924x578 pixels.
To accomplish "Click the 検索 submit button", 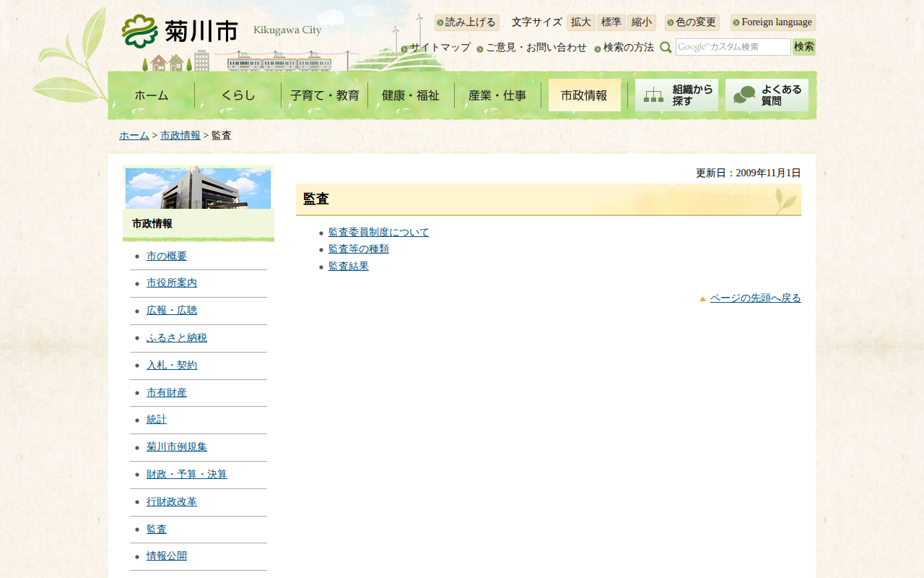I will [804, 47].
